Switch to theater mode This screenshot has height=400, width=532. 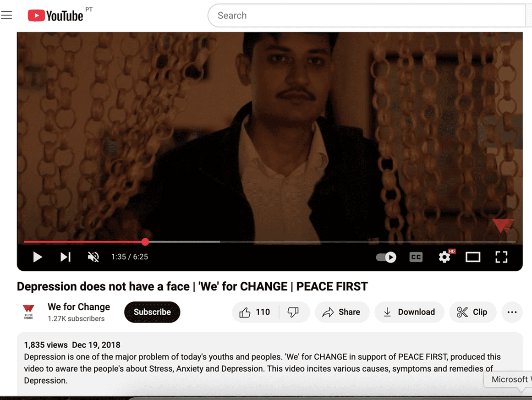tap(472, 257)
